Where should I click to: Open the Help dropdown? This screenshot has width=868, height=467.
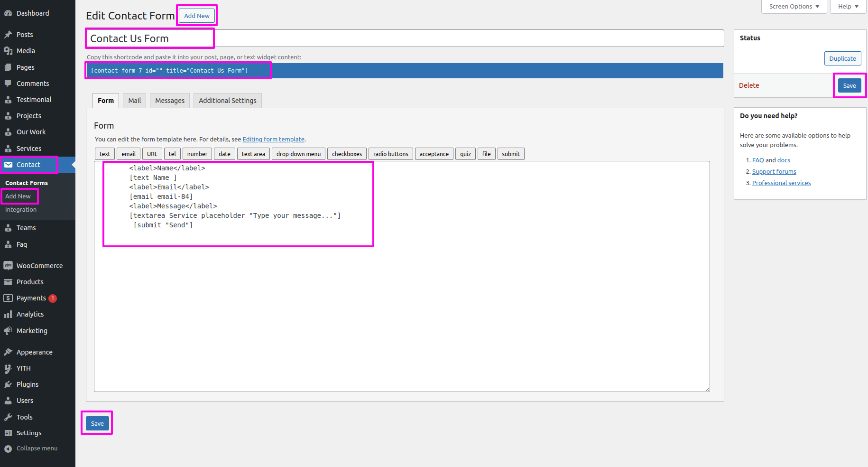848,7
